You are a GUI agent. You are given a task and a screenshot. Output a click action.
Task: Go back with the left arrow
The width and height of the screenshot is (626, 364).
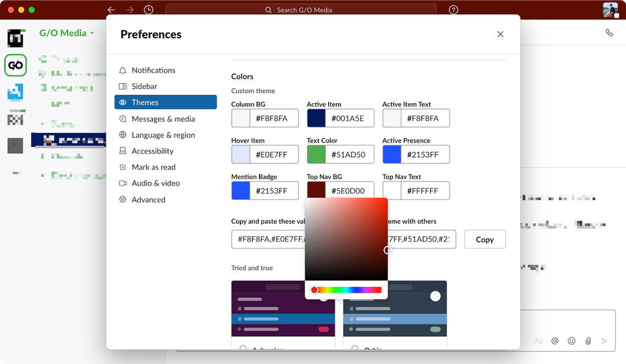click(x=112, y=10)
